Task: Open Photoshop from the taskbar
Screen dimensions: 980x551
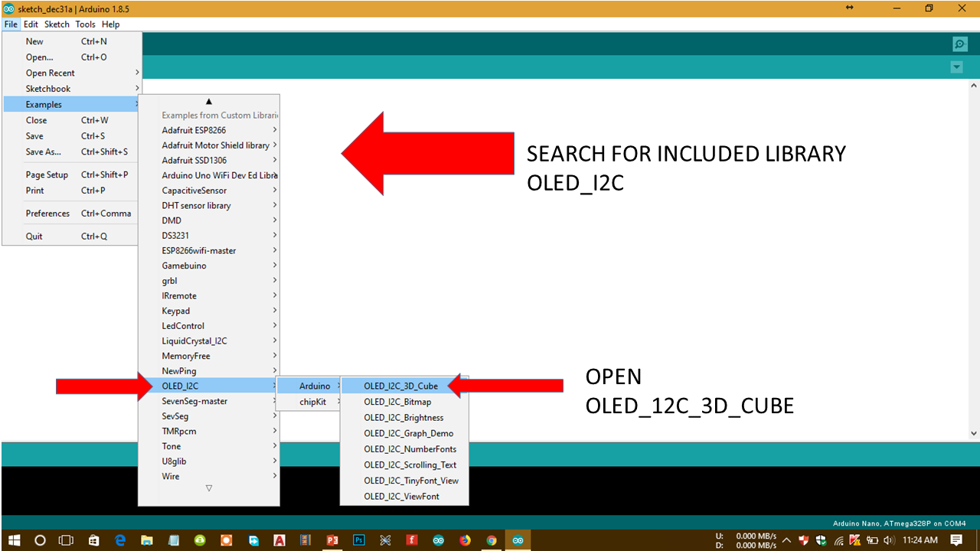Action: [x=358, y=540]
